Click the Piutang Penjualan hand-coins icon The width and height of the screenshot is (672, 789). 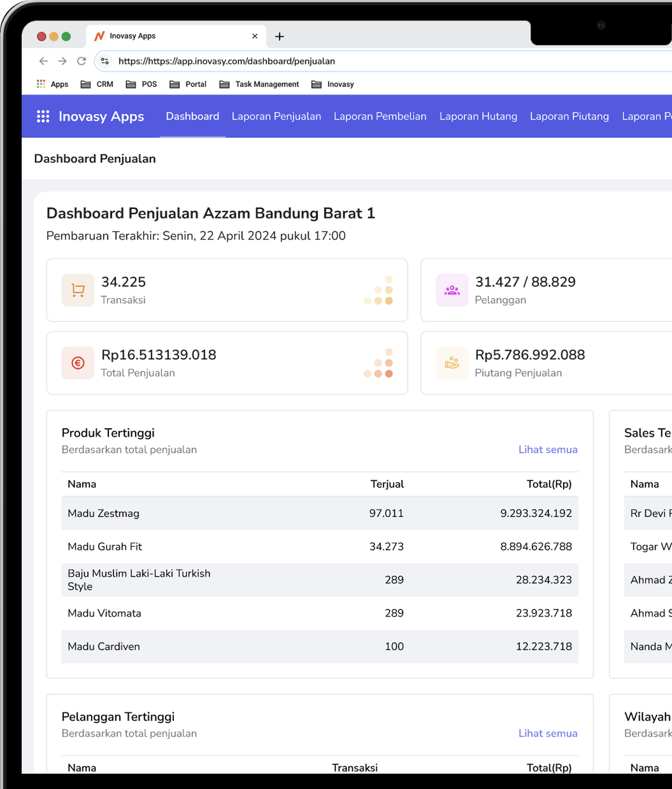pyautogui.click(x=452, y=363)
